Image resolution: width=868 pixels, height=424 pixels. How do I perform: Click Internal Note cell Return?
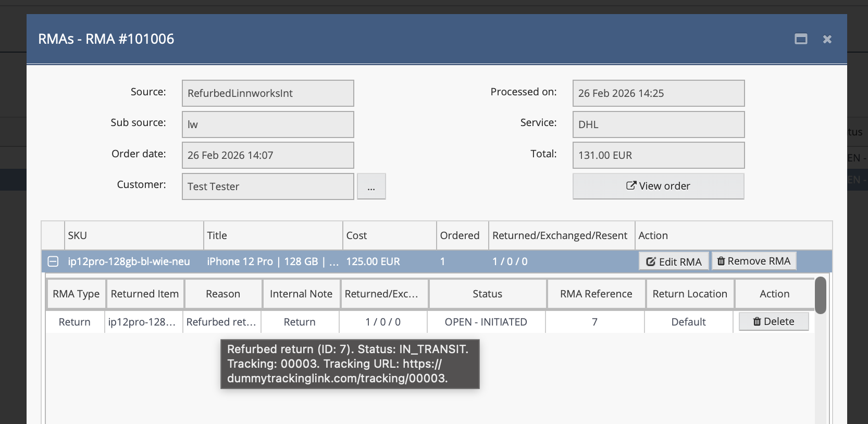pos(300,322)
